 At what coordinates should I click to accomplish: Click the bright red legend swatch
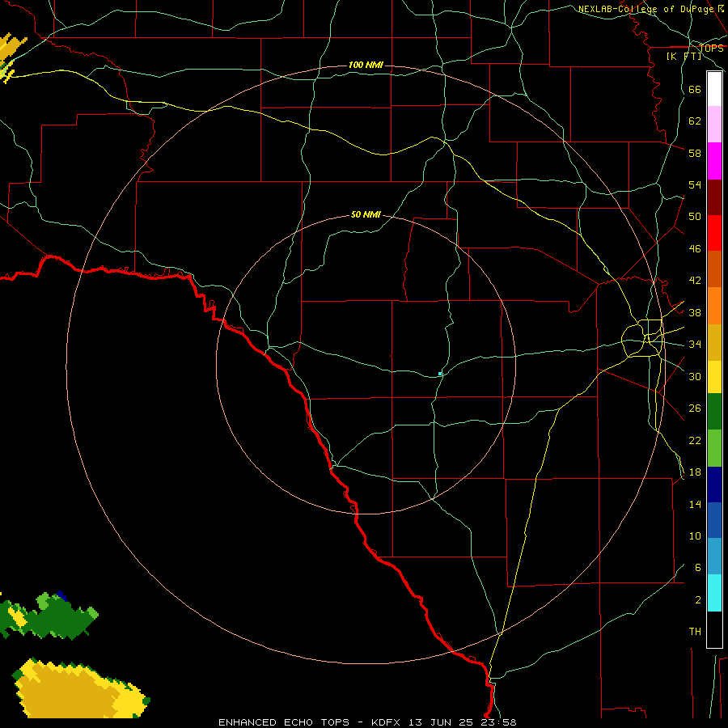(714, 233)
